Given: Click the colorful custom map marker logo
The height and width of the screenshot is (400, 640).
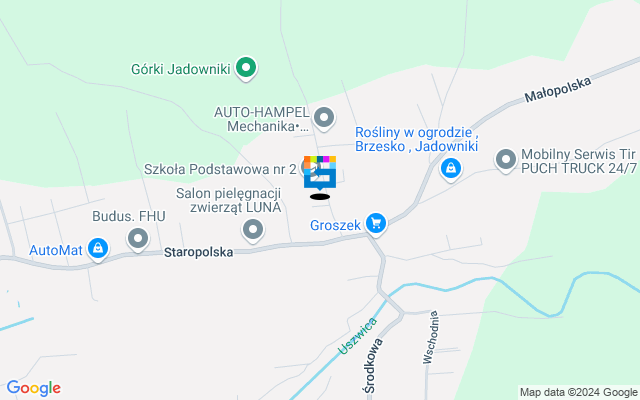Looking at the screenshot, I should pyautogui.click(x=320, y=173).
